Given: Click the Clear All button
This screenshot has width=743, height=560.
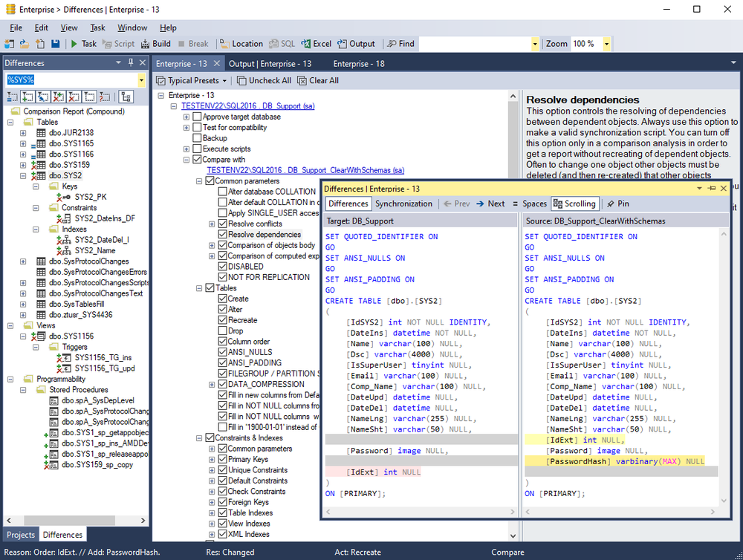Looking at the screenshot, I should point(318,80).
